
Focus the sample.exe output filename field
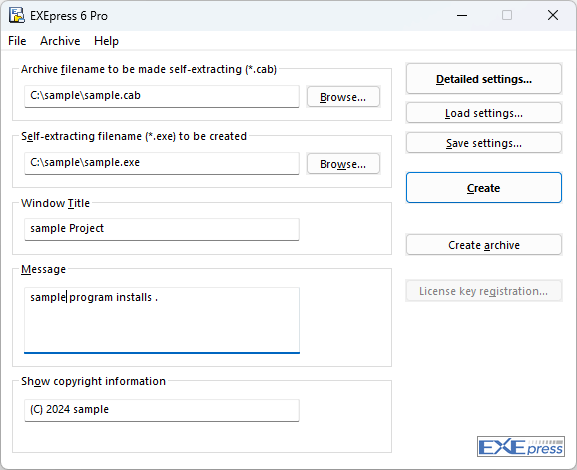coord(162,163)
